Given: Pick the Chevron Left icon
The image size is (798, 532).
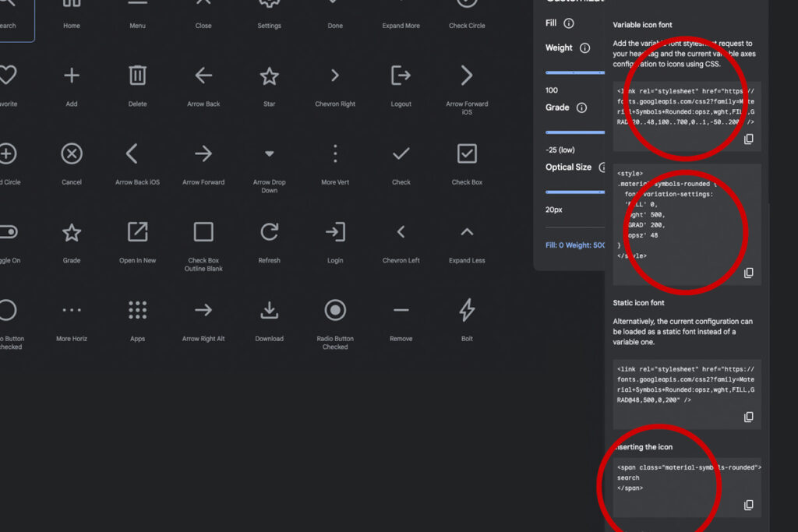Looking at the screenshot, I should click(401, 232).
